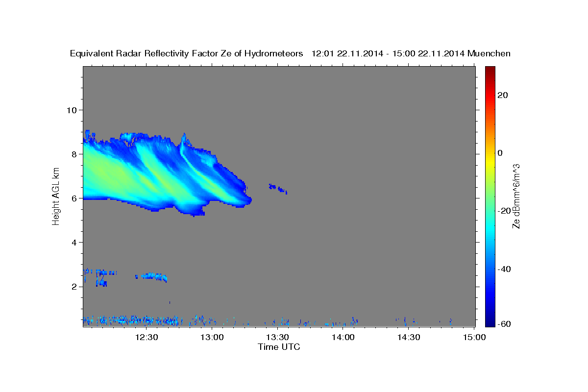The height and width of the screenshot is (392, 588).
Task: Click the plot title 'Equivalent Radar Reflectivity Factor Ze of Hydrometeors'
Action: (187, 54)
